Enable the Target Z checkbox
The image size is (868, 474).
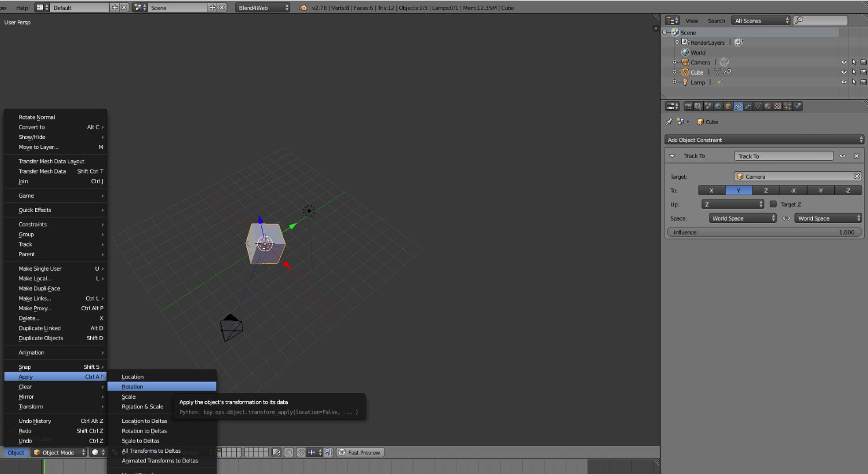pos(773,204)
